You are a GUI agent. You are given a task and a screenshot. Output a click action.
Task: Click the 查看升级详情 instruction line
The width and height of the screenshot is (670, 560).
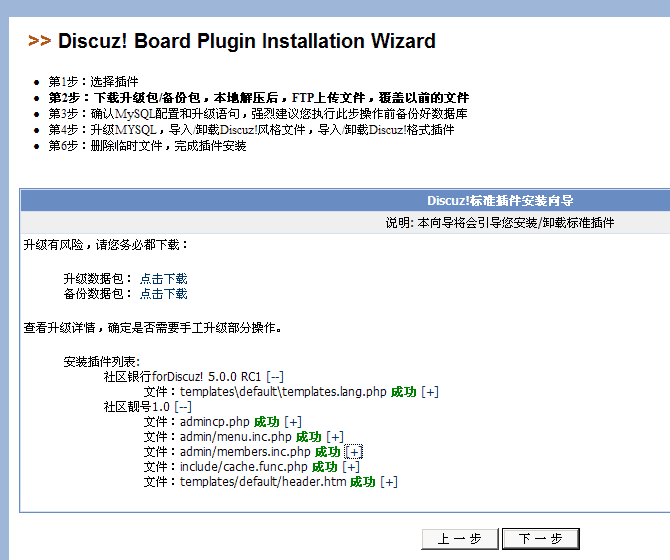point(152,328)
